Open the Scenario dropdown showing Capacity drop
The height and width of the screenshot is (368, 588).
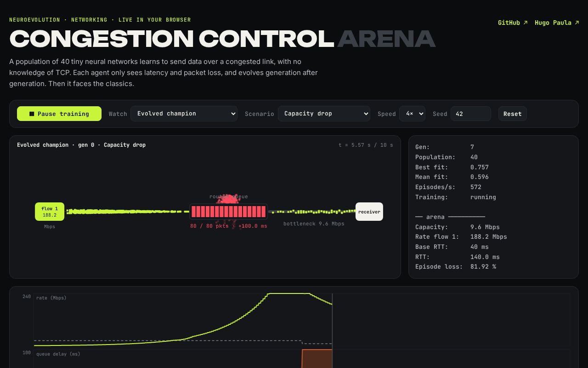pos(324,114)
